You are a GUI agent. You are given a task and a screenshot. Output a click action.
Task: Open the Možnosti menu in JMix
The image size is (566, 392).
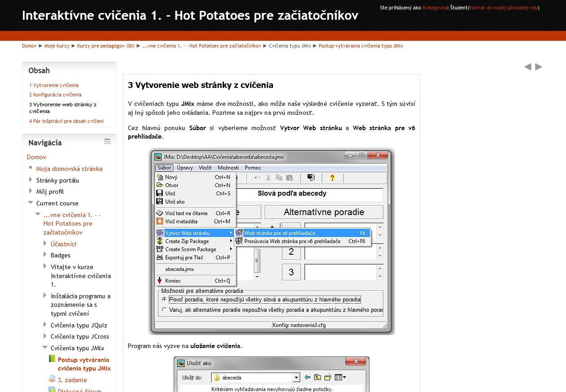click(x=228, y=168)
